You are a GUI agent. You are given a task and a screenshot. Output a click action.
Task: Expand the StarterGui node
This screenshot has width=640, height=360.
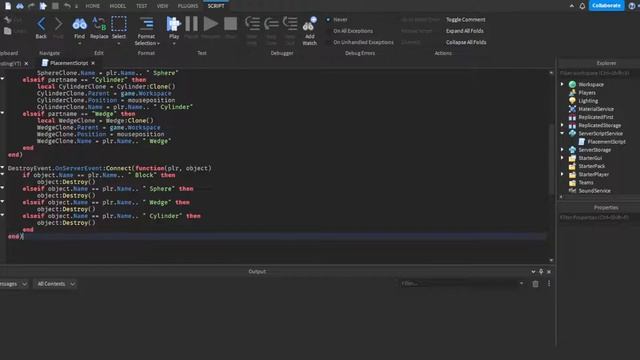click(x=562, y=158)
